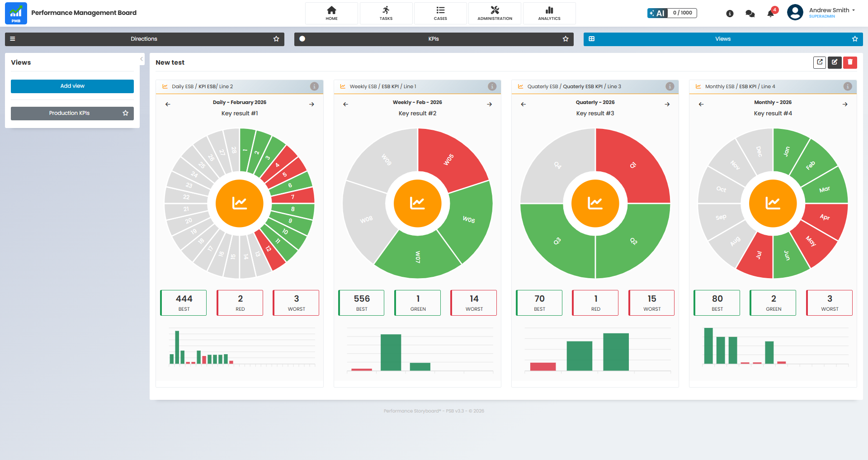The height and width of the screenshot is (460, 868).
Task: Collapse the Views sidebar panel
Action: [142, 59]
